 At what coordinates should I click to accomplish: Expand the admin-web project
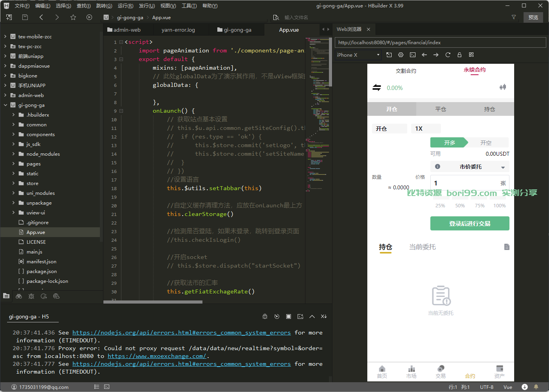point(5,95)
